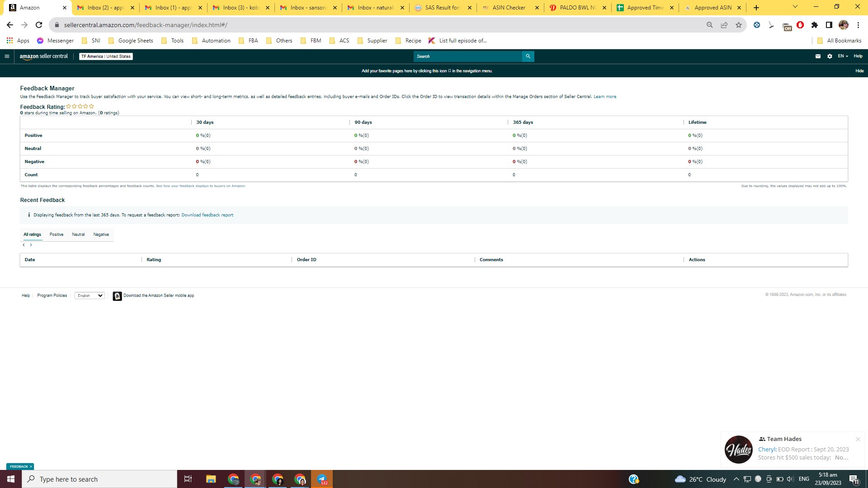This screenshot has height=488, width=868.
Task: Switch to TF America United States account
Action: point(106,56)
